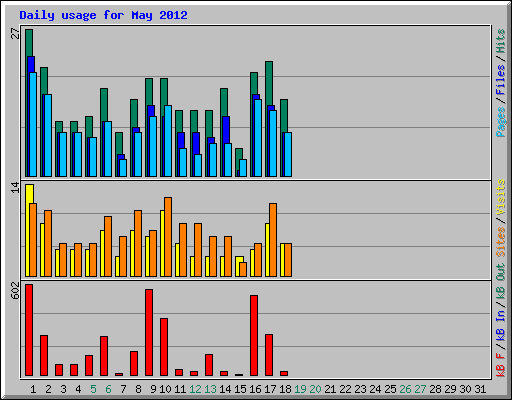Screen dimensions: 512x400
Task: Click the yellow visits bar for day 15
Action: click(238, 259)
